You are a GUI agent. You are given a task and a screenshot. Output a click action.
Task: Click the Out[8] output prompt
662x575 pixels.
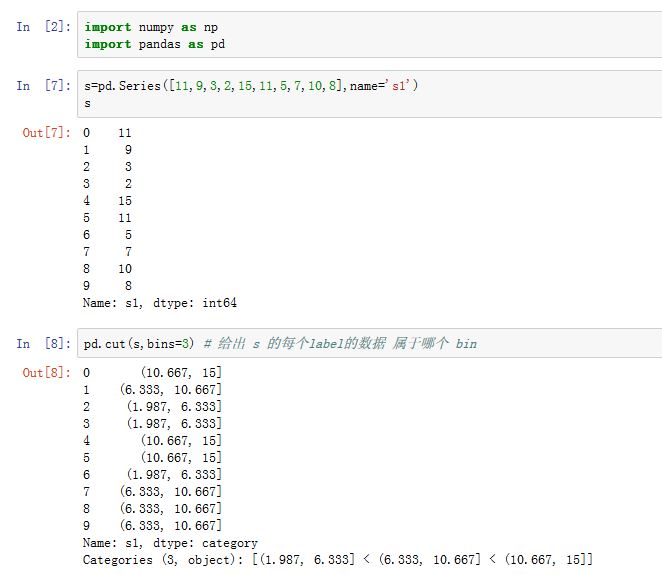46,373
